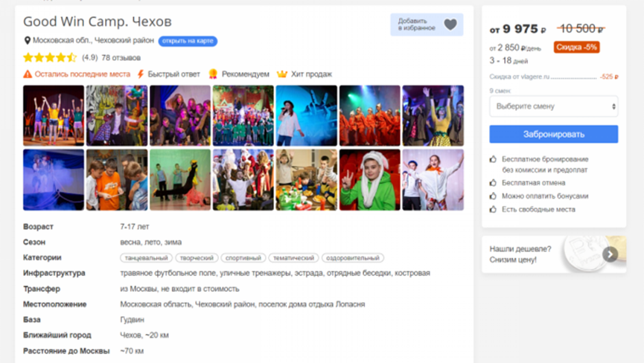Select the творческий category tag
The height and width of the screenshot is (363, 644).
click(x=197, y=258)
